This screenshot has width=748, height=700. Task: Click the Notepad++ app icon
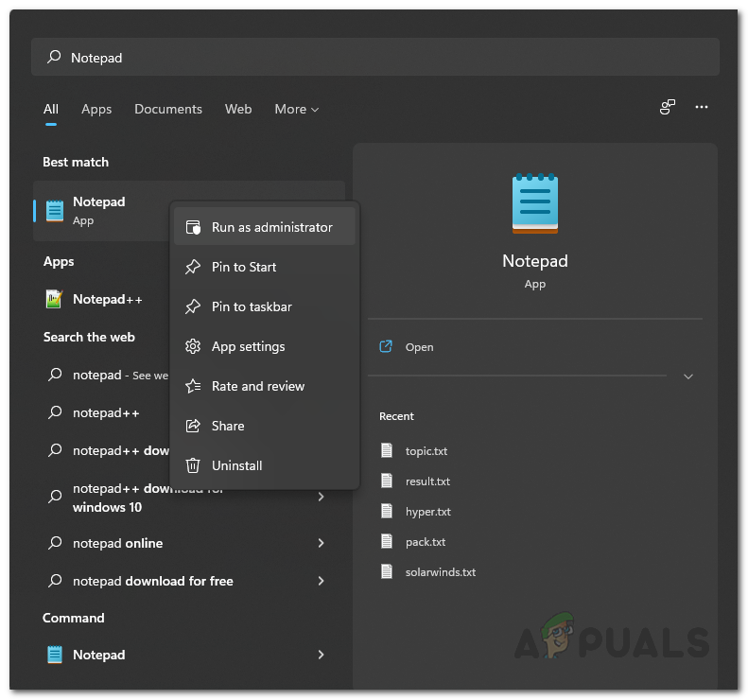point(54,299)
